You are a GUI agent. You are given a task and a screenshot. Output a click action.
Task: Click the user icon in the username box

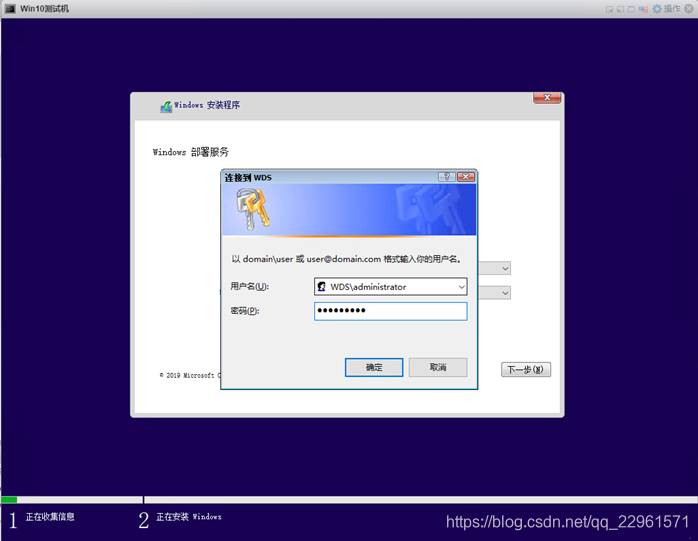point(322,287)
